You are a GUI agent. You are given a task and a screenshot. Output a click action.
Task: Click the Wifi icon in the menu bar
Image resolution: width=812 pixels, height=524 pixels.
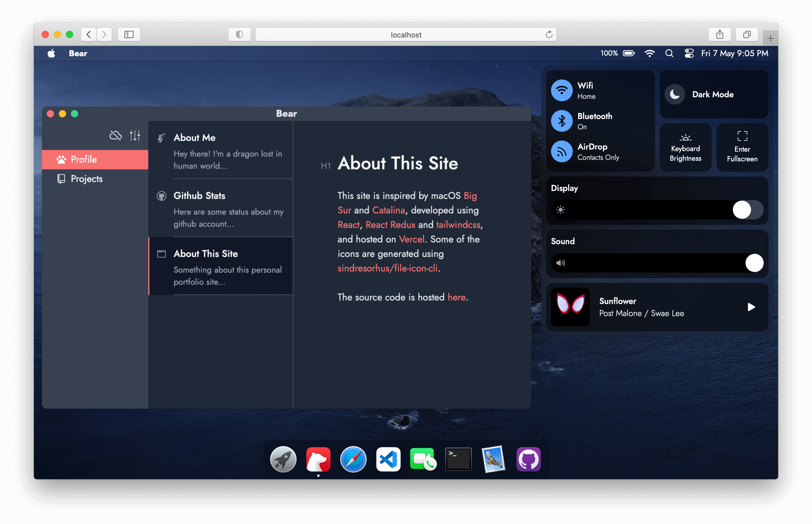[650, 53]
